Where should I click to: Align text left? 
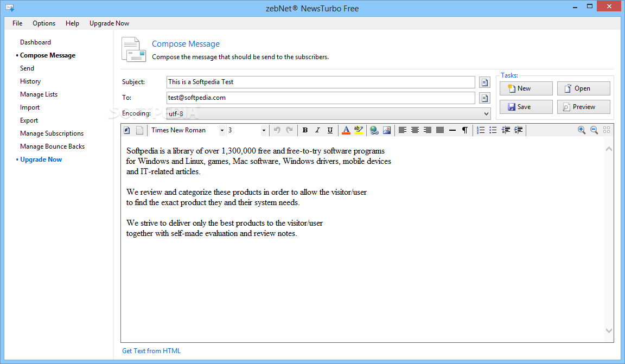click(x=403, y=130)
